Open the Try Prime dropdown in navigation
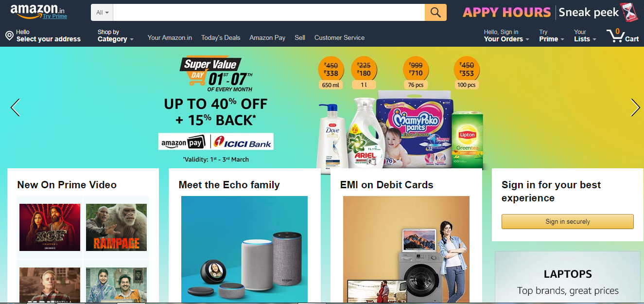The image size is (644, 304). [551, 36]
